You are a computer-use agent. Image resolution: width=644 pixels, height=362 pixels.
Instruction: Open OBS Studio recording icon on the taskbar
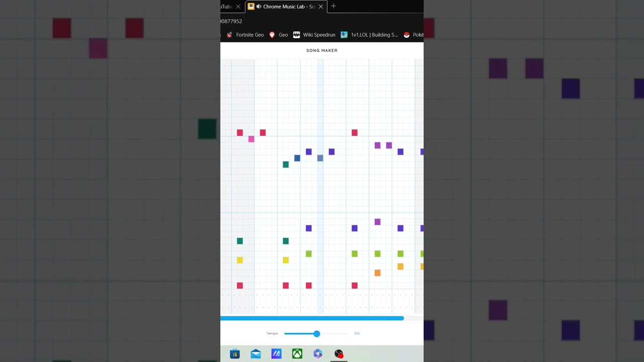click(339, 354)
